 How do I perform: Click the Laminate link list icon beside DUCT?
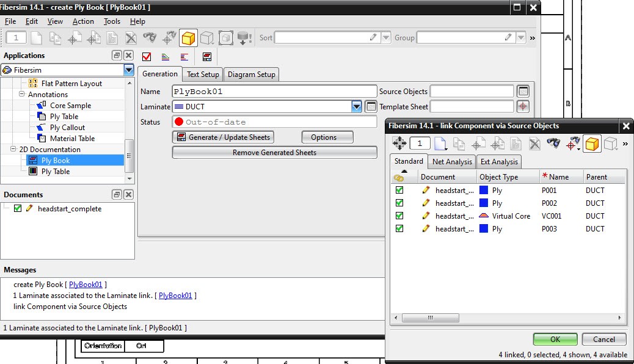click(371, 107)
